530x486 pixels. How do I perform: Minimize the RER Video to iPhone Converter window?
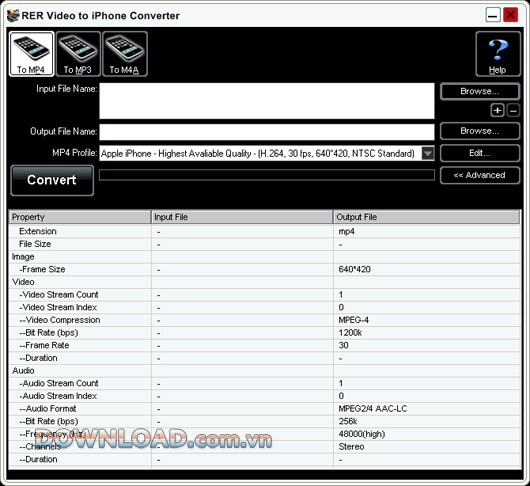coord(493,15)
